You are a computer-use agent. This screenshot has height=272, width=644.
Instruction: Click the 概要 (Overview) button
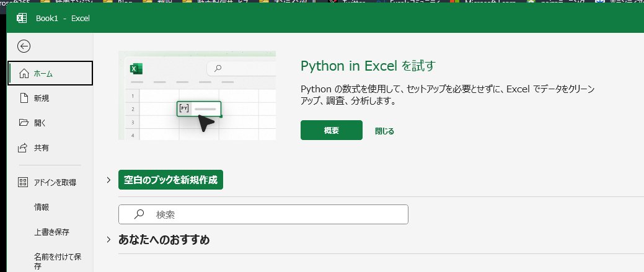pyautogui.click(x=332, y=130)
